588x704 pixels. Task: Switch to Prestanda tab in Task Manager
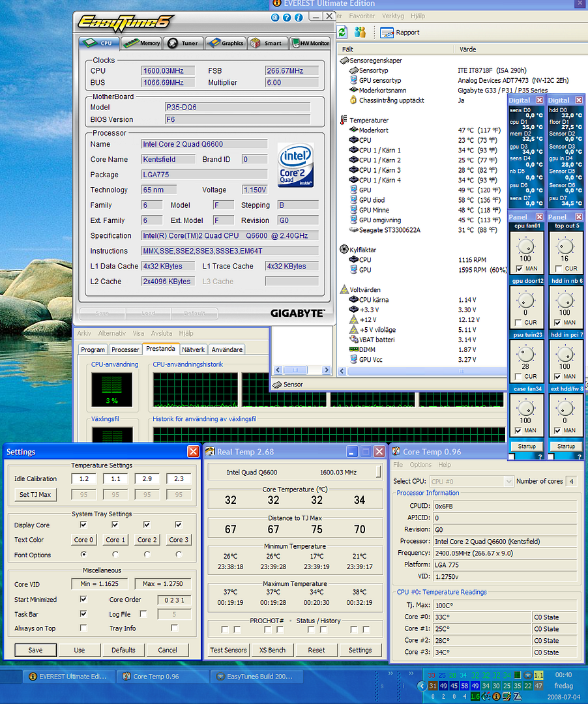click(x=160, y=349)
